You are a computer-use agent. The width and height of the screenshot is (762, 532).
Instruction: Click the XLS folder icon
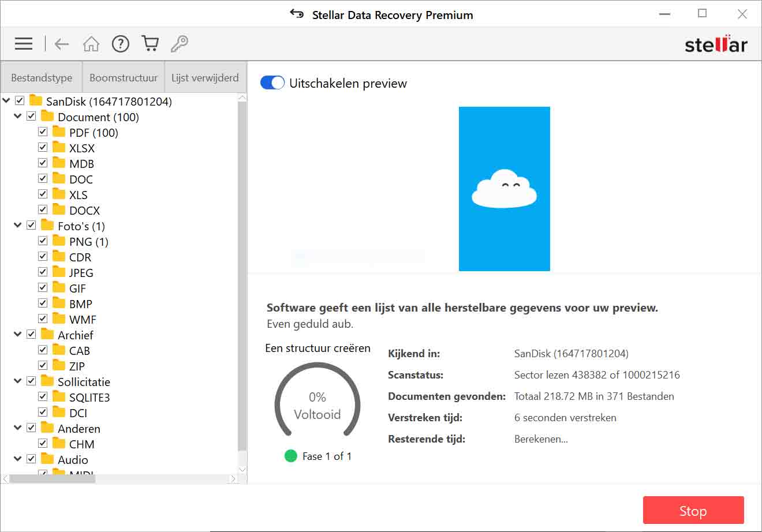(x=59, y=194)
